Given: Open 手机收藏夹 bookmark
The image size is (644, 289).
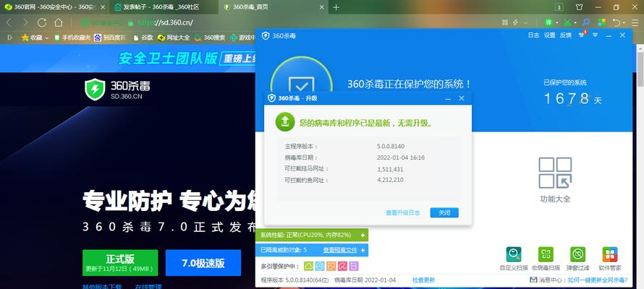Looking at the screenshot, I should 72,38.
